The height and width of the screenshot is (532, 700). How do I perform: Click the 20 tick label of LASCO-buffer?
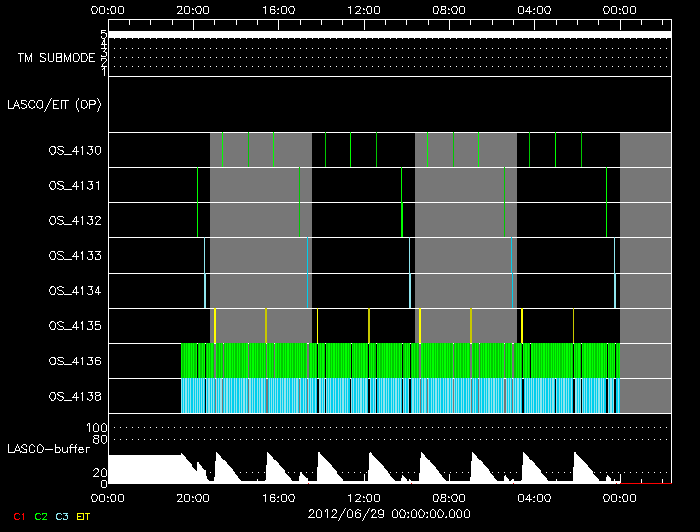point(100,473)
